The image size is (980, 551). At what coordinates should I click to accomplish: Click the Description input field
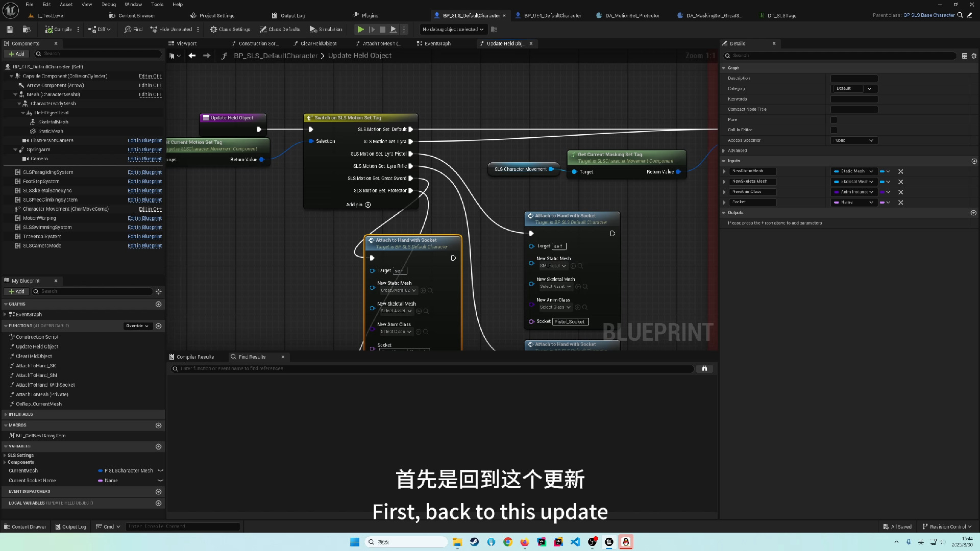(x=854, y=79)
